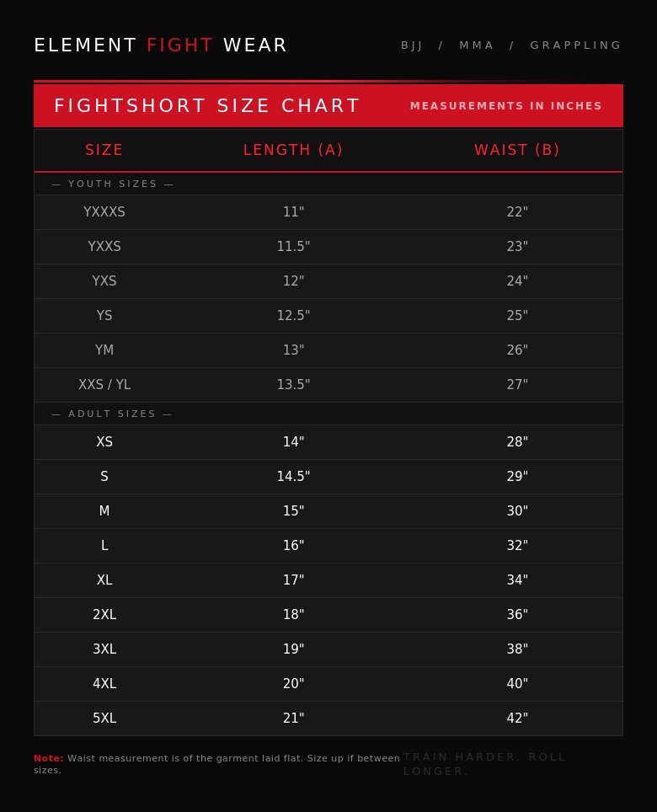
Task: Click the Youth Sizes section label
Action: pos(113,184)
